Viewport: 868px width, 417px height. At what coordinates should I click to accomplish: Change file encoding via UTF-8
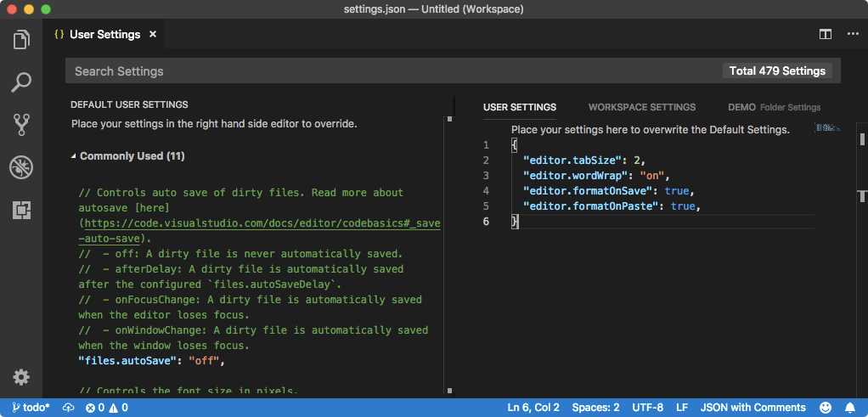(648, 408)
